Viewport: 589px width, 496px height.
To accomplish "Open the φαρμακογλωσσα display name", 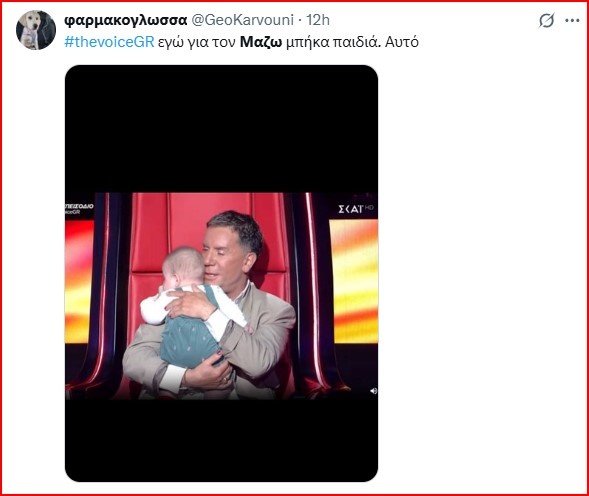I will coord(125,20).
